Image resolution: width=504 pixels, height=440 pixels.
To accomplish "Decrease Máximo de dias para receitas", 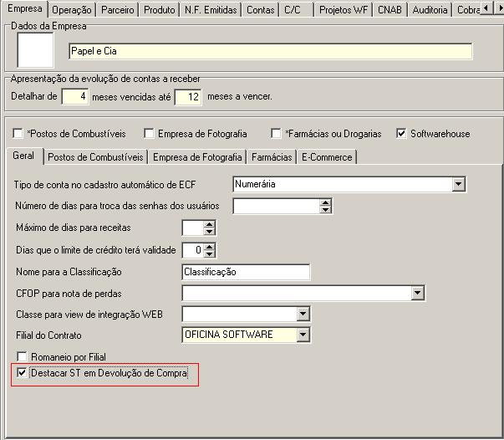I will [209, 231].
